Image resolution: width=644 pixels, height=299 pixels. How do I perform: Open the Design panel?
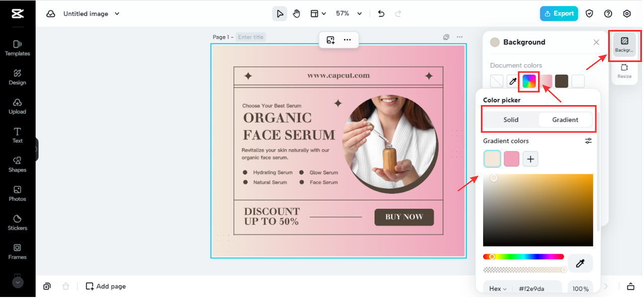tap(18, 77)
